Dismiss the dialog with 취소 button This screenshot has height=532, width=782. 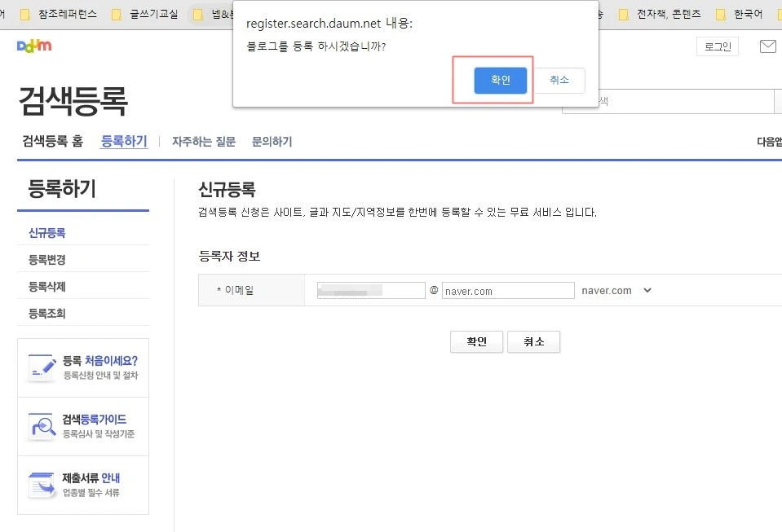[x=559, y=80]
